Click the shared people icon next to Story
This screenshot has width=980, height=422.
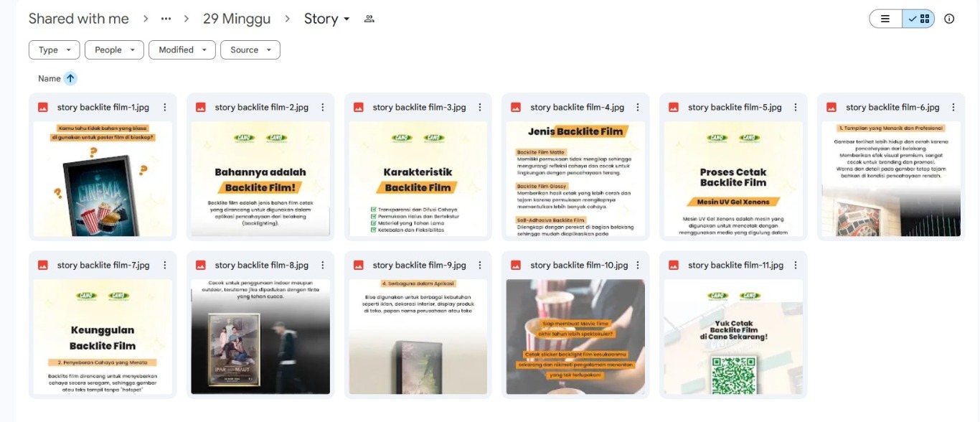tap(369, 19)
